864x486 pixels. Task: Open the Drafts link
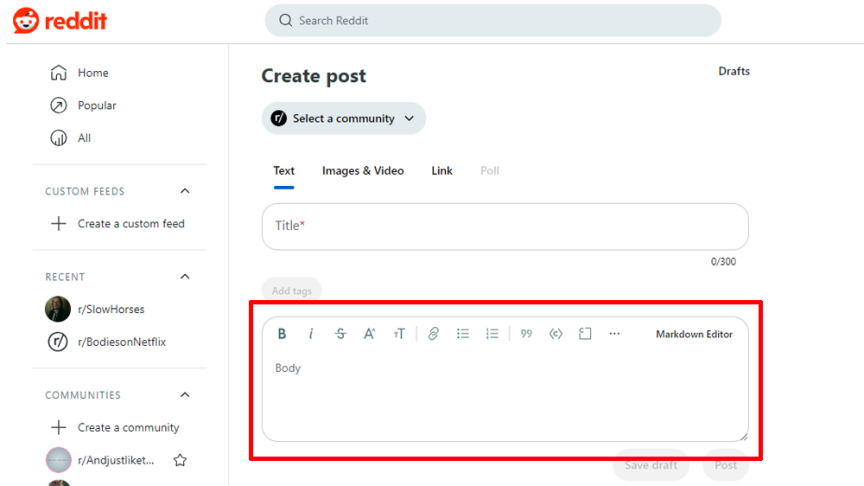[x=734, y=71]
